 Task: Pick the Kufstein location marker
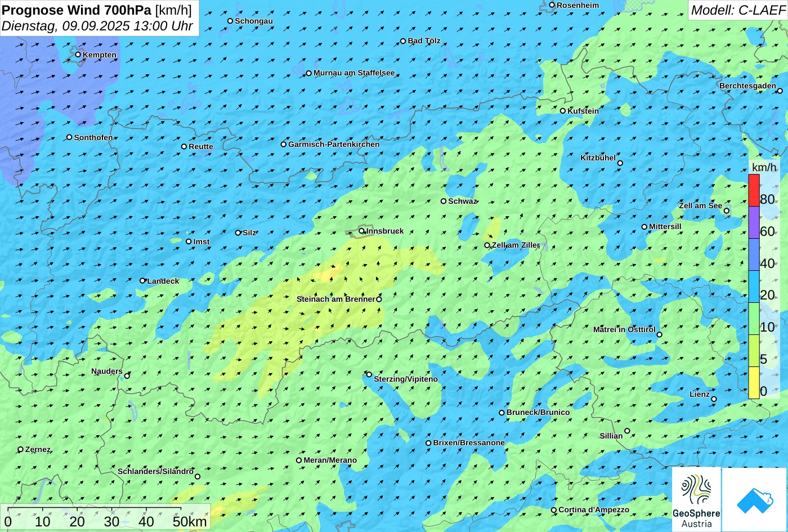(563, 111)
